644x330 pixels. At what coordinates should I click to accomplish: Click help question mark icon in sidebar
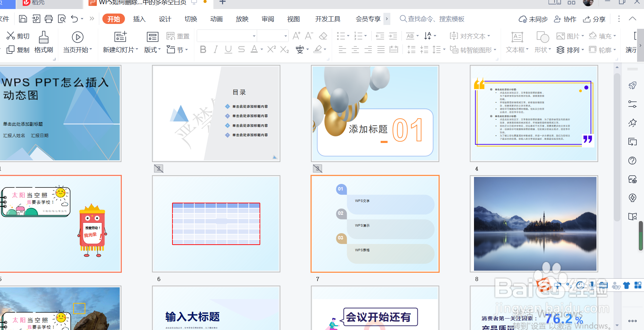(x=633, y=160)
